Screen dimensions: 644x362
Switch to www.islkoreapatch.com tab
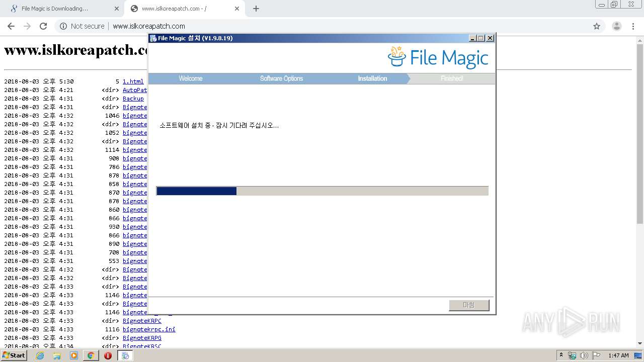[x=185, y=9]
